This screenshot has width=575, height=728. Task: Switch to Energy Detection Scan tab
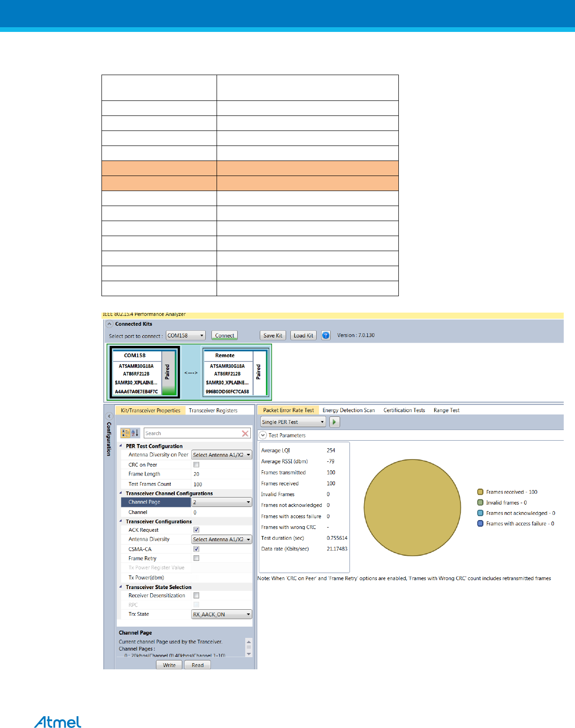pyautogui.click(x=349, y=410)
